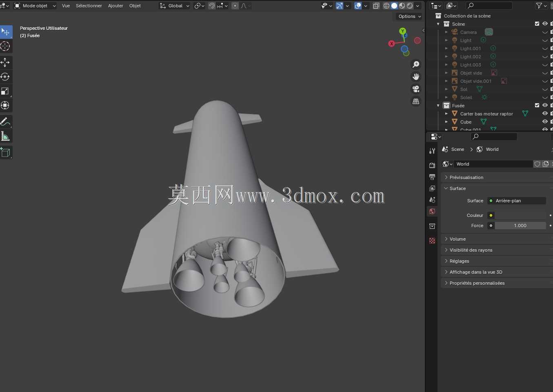553x392 pixels.
Task: Select the Annotate pencil tool
Action: (x=6, y=122)
